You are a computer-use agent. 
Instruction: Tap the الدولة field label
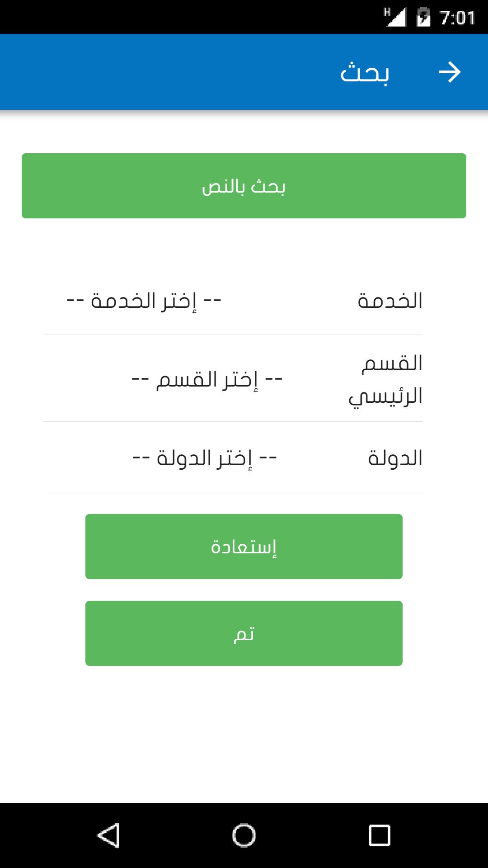coord(395,458)
